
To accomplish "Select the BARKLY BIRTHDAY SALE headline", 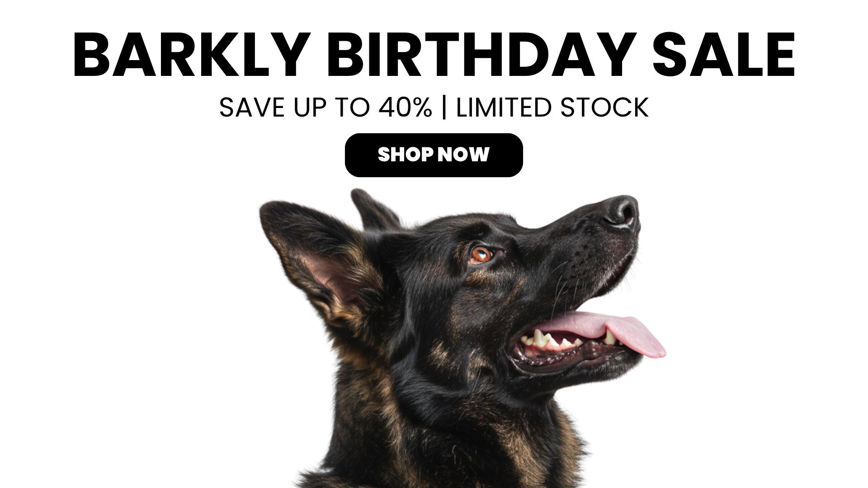I will (x=434, y=56).
